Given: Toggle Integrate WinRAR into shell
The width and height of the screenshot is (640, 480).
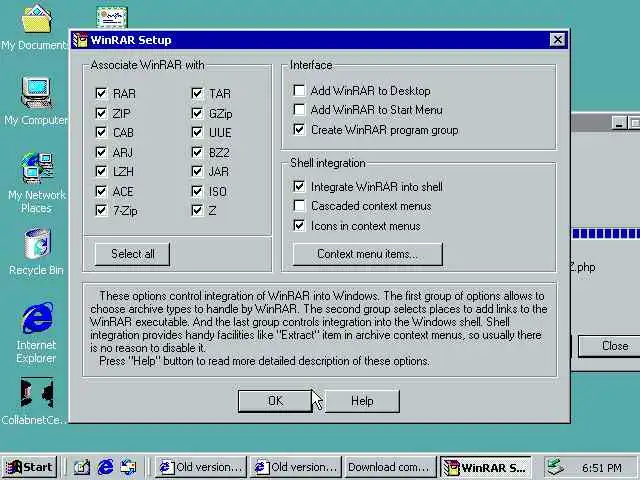Looking at the screenshot, I should [x=299, y=187].
